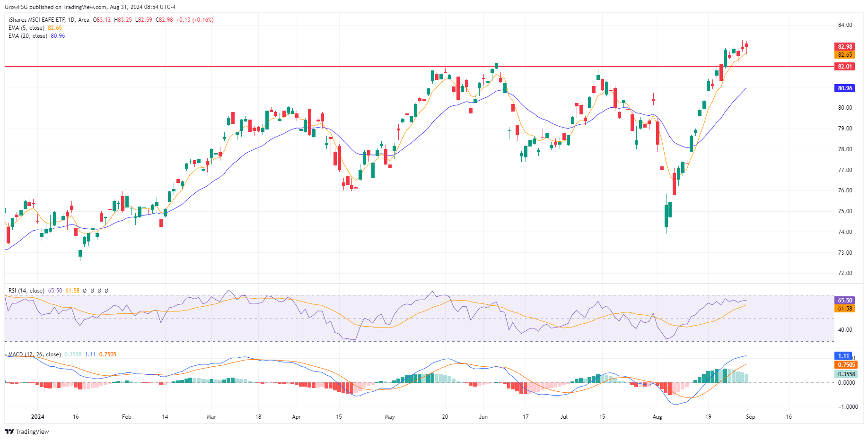
Task: Click the 1D interval in the chart title
Action: coord(71,20)
